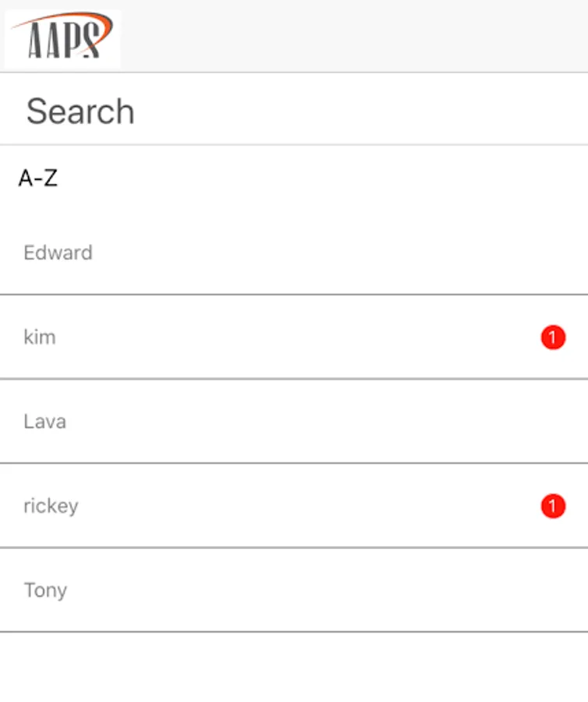This screenshot has height=702, width=588.
Task: Return home via the AAPS header logo
Action: coord(62,37)
